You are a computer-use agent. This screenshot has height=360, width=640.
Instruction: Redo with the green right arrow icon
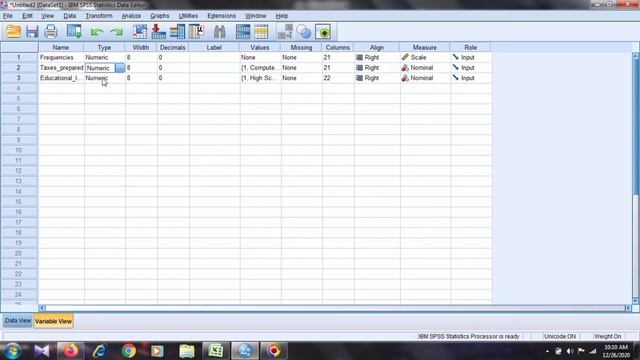click(x=116, y=32)
